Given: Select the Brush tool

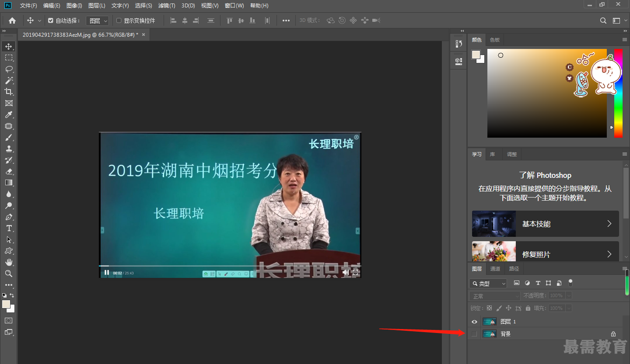Looking at the screenshot, I should point(9,137).
